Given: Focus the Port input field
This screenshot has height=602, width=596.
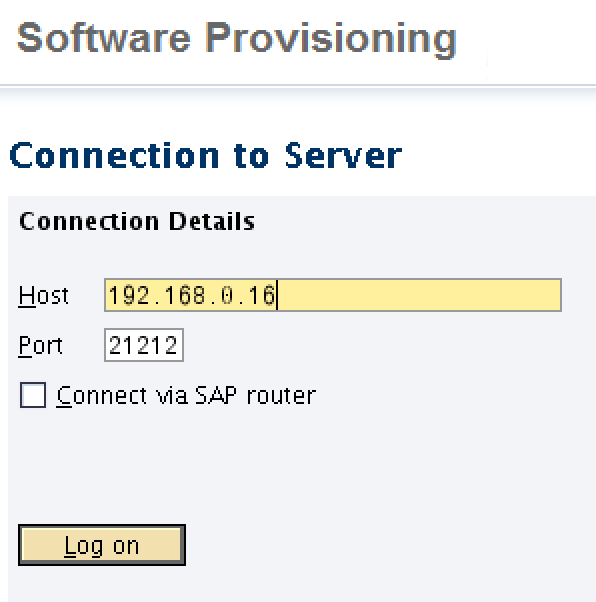Looking at the screenshot, I should (x=144, y=345).
